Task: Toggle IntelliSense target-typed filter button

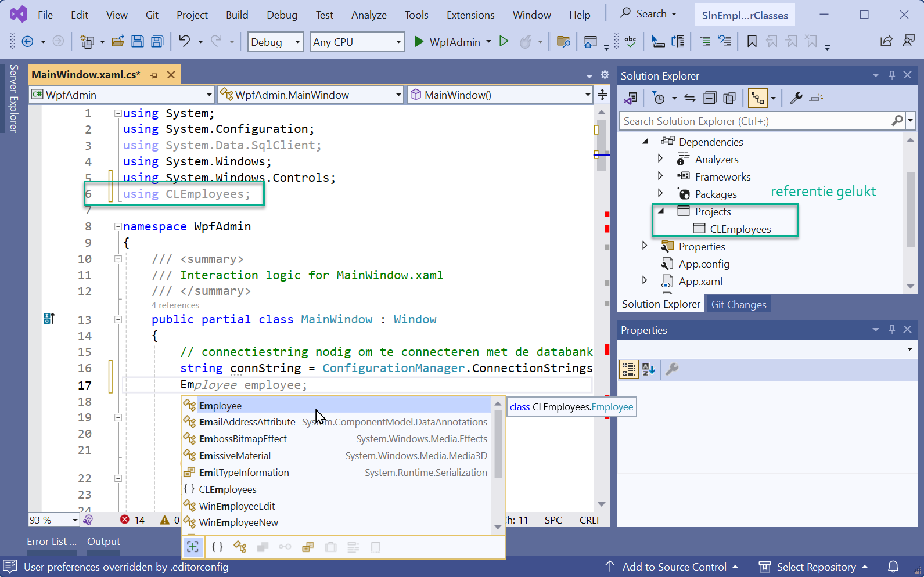Action: 193,547
